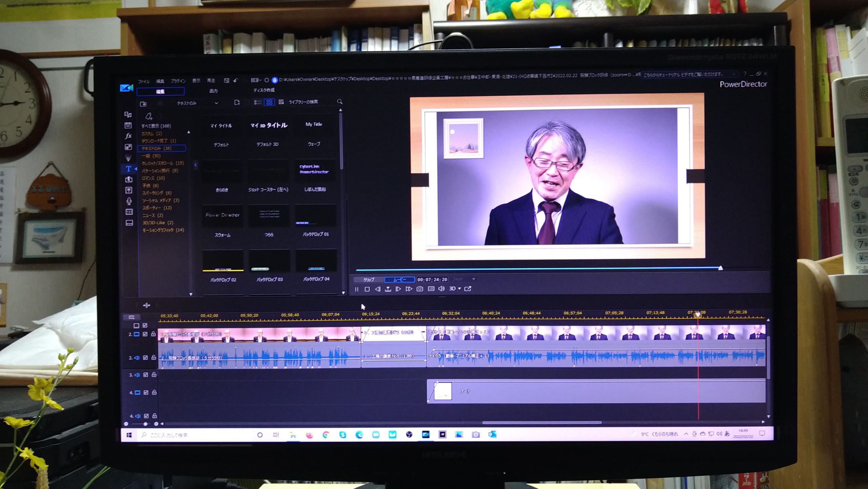Open the fx Effect Room
Image resolution: width=868 pixels, height=489 pixels.
[x=128, y=136]
